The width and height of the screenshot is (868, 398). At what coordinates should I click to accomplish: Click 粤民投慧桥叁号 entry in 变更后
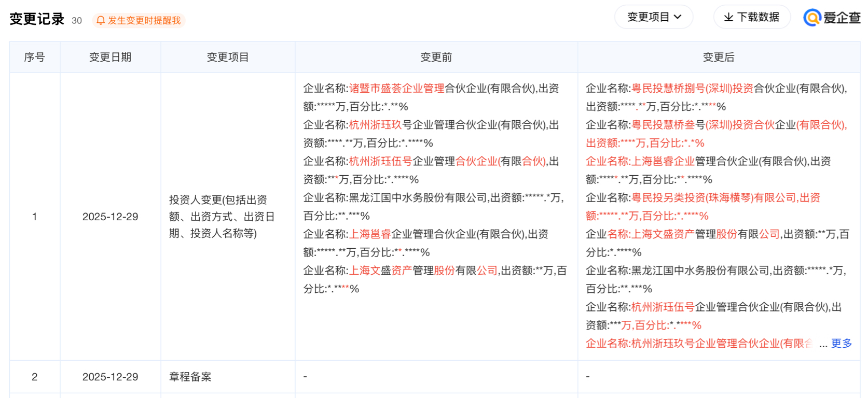pyautogui.click(x=668, y=125)
